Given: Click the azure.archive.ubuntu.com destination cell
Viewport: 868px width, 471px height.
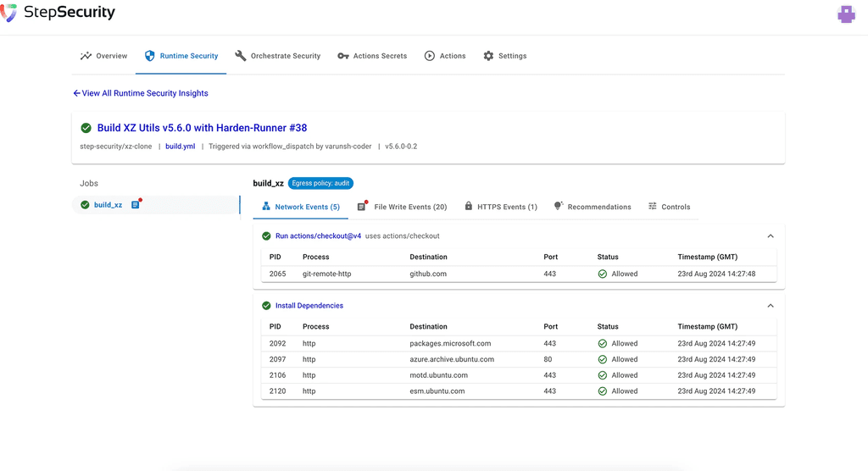Looking at the screenshot, I should 452,360.
